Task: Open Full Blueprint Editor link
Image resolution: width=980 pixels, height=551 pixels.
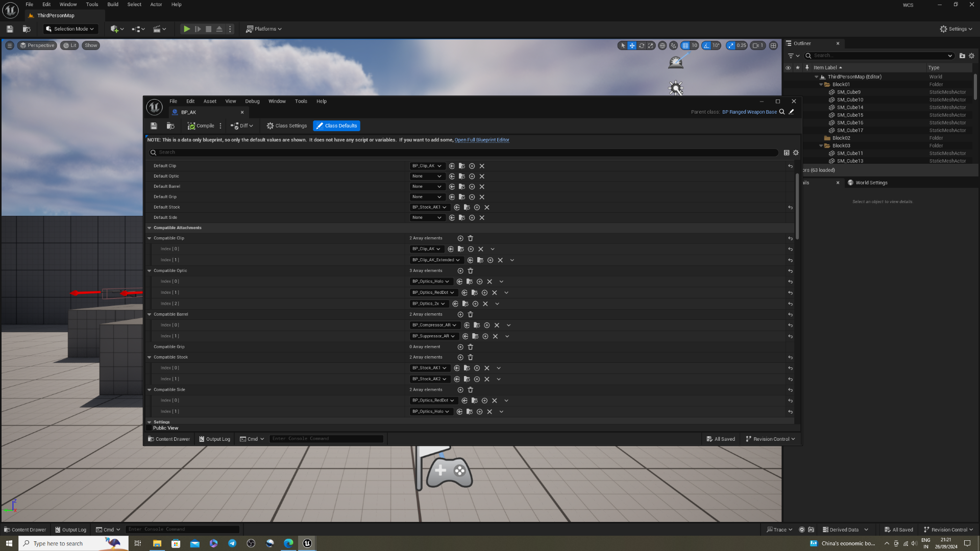Action: point(482,140)
